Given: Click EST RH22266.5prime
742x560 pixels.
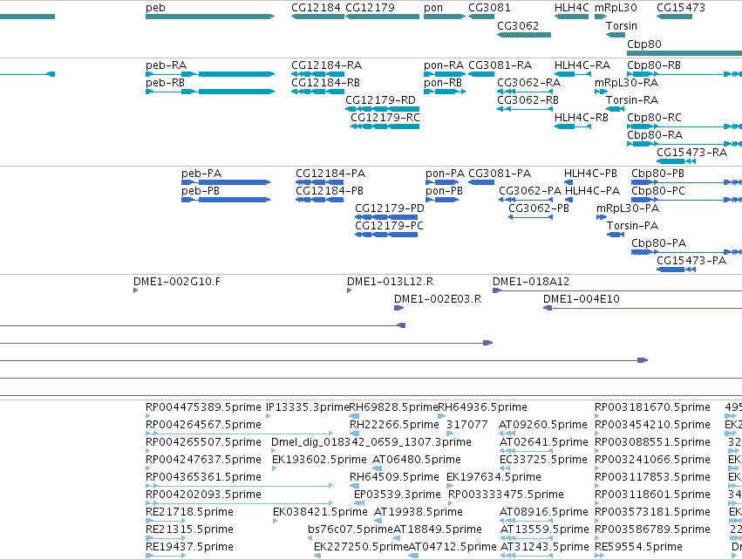Looking at the screenshot, I should click(394, 425).
